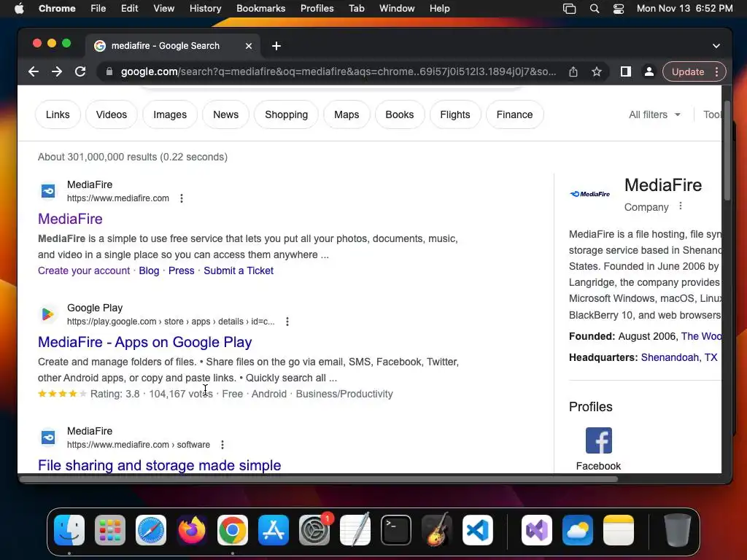
Task: Open the Press sitelink
Action: [x=182, y=271]
